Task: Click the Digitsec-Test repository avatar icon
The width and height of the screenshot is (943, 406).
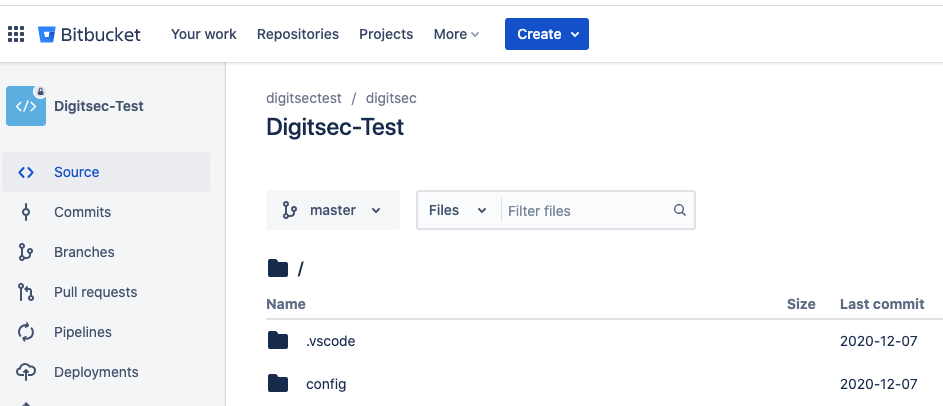Action: [x=26, y=106]
